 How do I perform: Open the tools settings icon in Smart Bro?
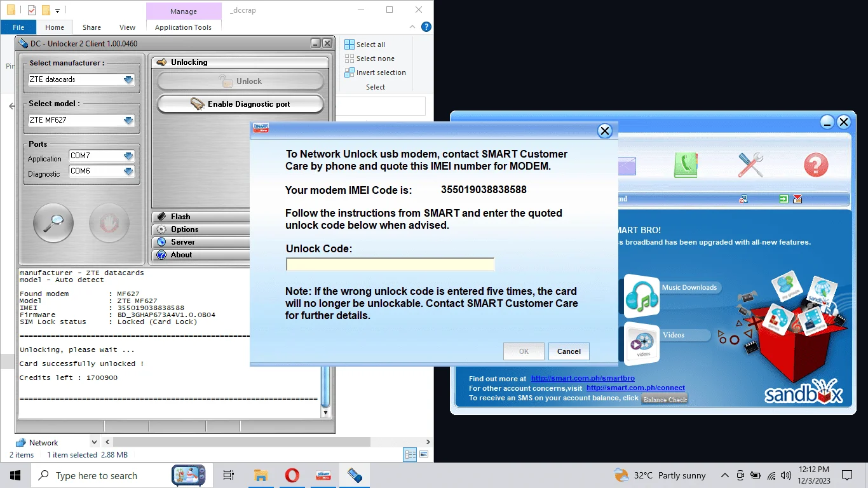click(x=750, y=165)
